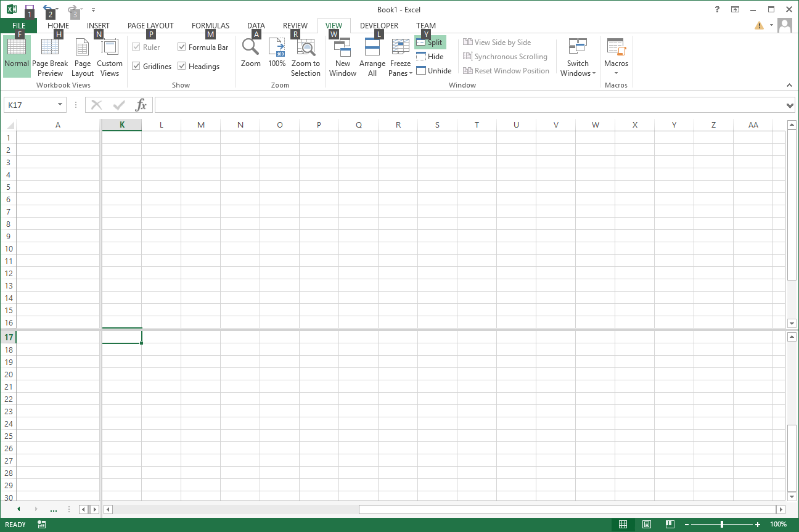
Task: Open the Custom Views button
Action: (x=110, y=57)
